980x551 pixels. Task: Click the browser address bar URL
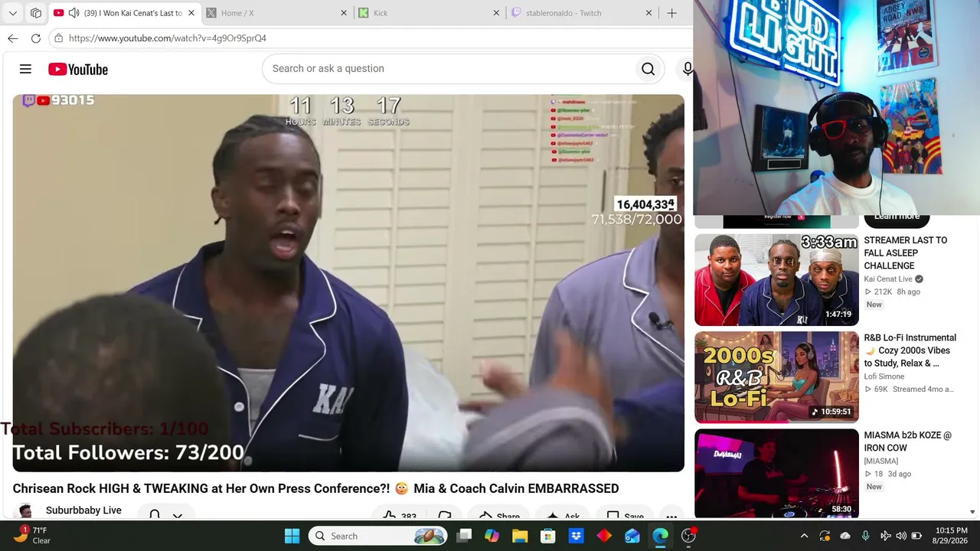[x=168, y=38]
